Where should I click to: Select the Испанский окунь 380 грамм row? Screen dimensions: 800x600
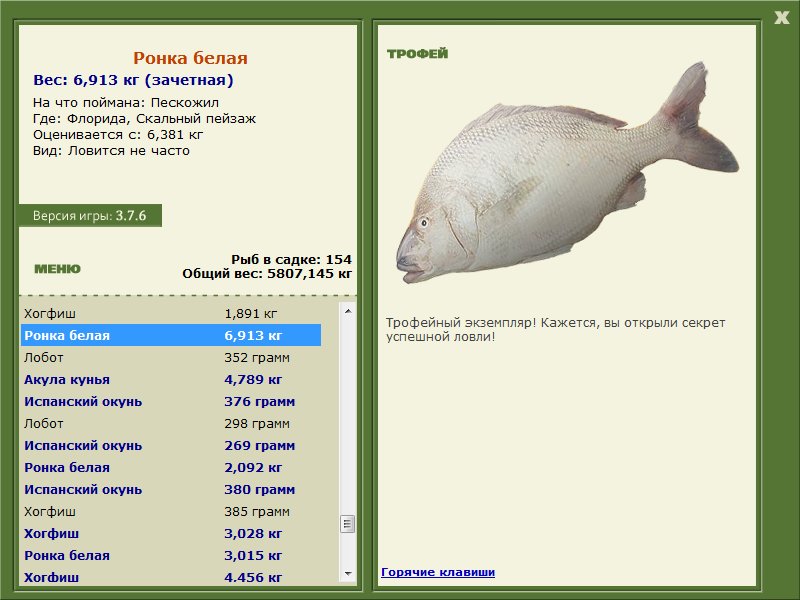171,489
